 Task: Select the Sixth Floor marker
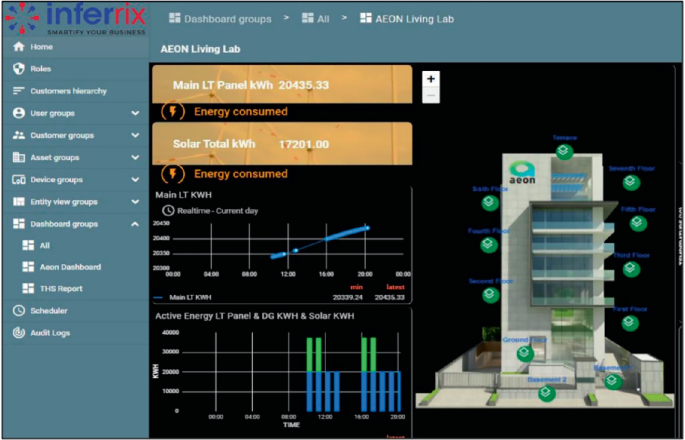coord(490,202)
